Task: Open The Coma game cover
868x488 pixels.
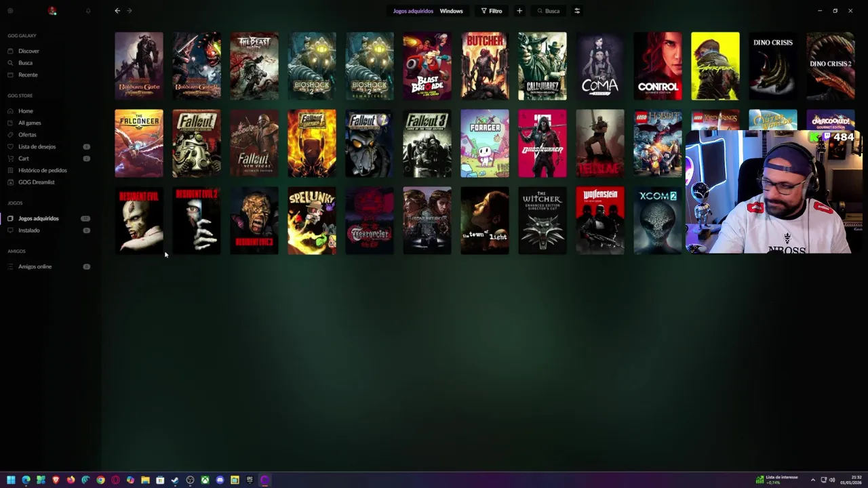Action: pos(600,66)
